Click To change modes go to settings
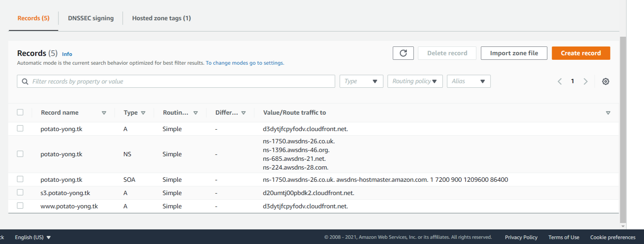This screenshot has height=244, width=644. pos(245,63)
